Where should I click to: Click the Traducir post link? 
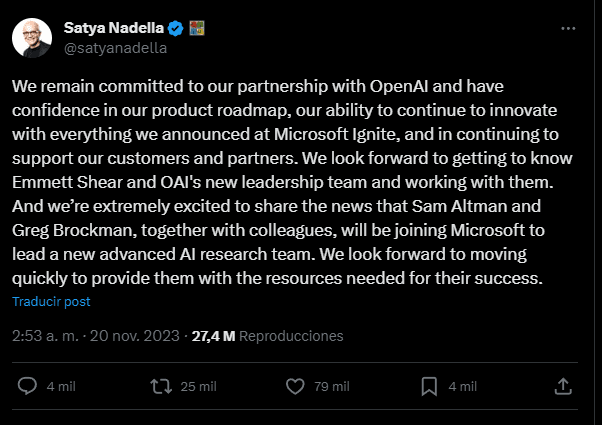pyautogui.click(x=51, y=301)
